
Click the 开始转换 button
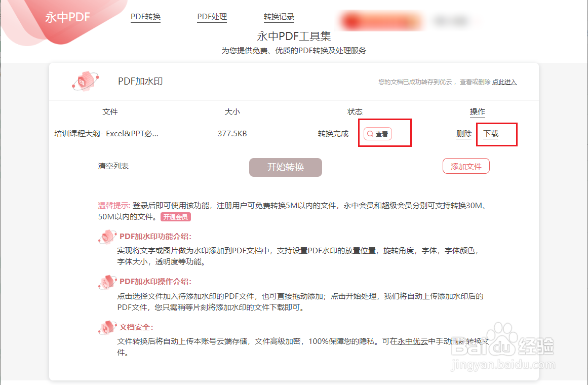(x=285, y=167)
